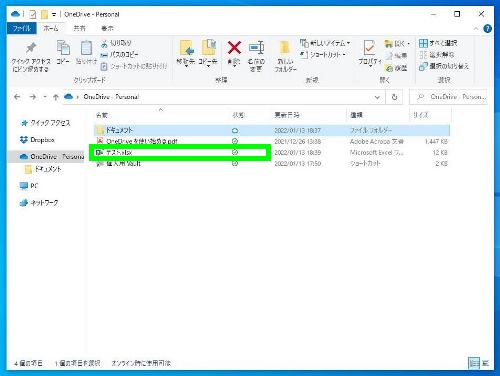
Task: Sort by Status column header
Action: pos(239,115)
